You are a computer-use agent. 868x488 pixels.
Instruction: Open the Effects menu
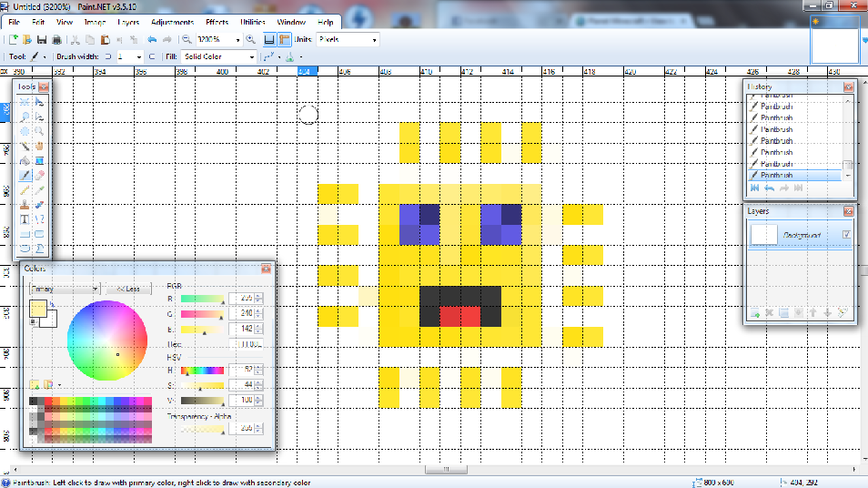[217, 22]
